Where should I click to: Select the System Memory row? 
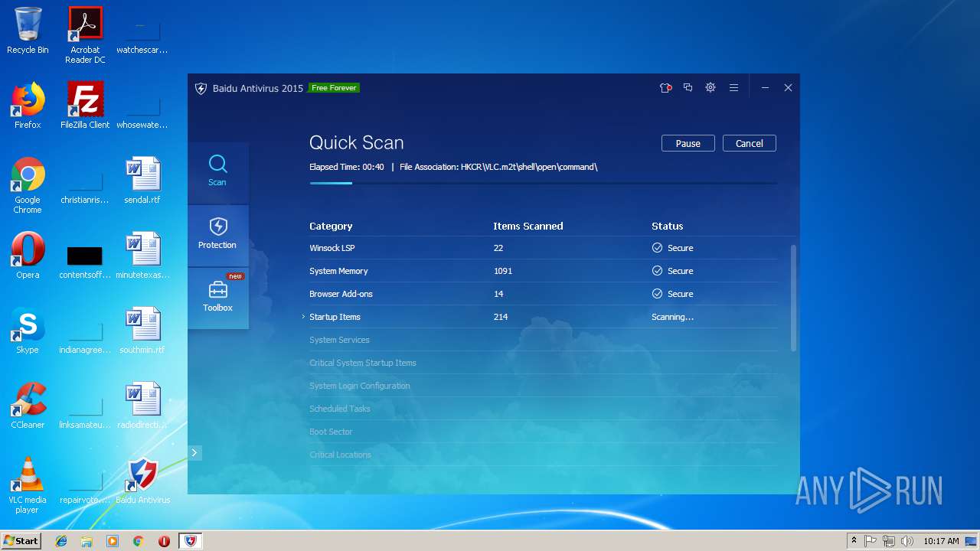(x=543, y=271)
